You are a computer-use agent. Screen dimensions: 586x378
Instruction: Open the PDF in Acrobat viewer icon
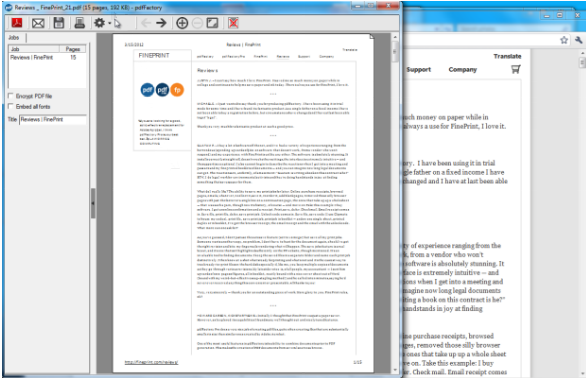17,23
